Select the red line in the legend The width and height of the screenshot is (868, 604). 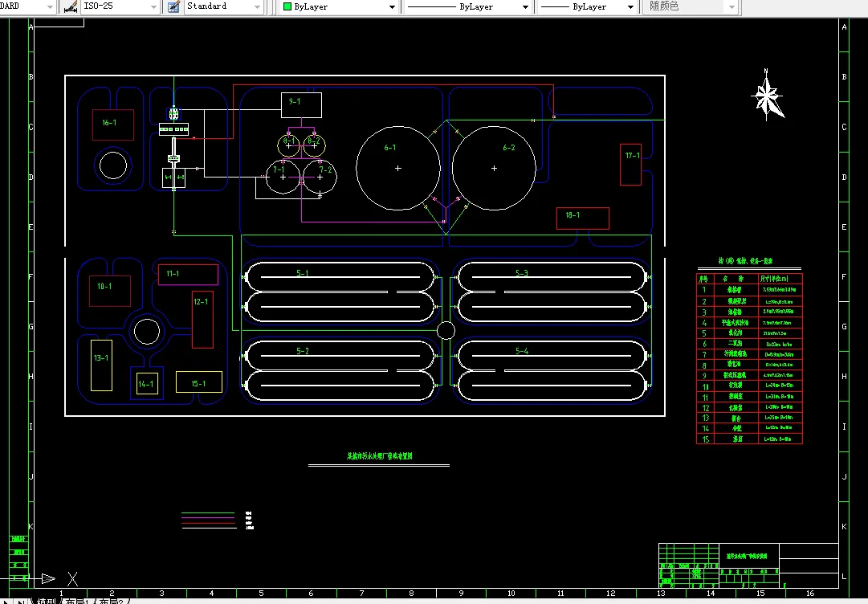(x=208, y=523)
